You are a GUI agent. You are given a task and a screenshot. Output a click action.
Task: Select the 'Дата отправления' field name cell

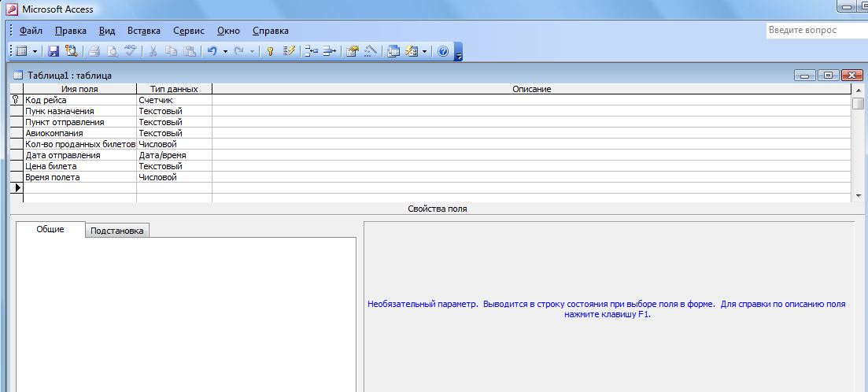click(79, 155)
